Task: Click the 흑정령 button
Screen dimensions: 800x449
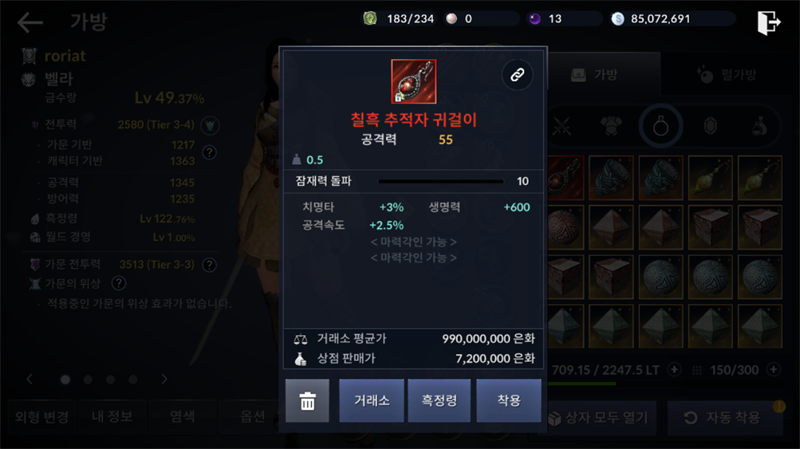Action: tap(439, 401)
